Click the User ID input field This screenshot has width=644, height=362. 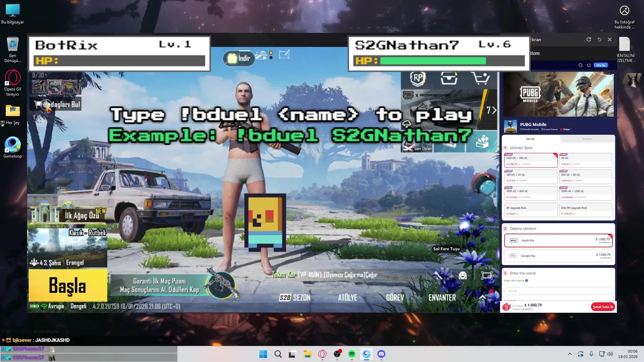point(558,291)
